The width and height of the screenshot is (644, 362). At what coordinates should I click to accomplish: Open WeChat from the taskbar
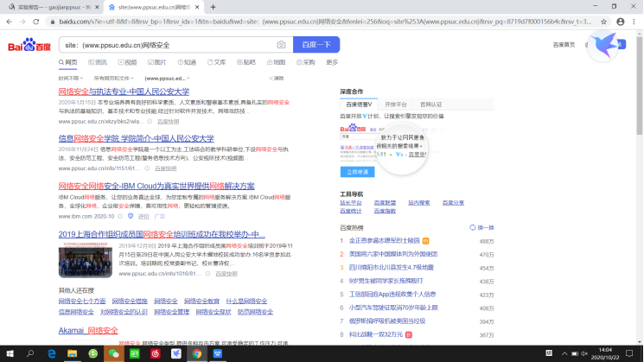114,353
